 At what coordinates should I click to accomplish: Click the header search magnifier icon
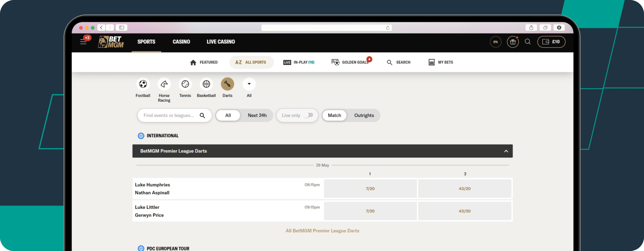(528, 42)
